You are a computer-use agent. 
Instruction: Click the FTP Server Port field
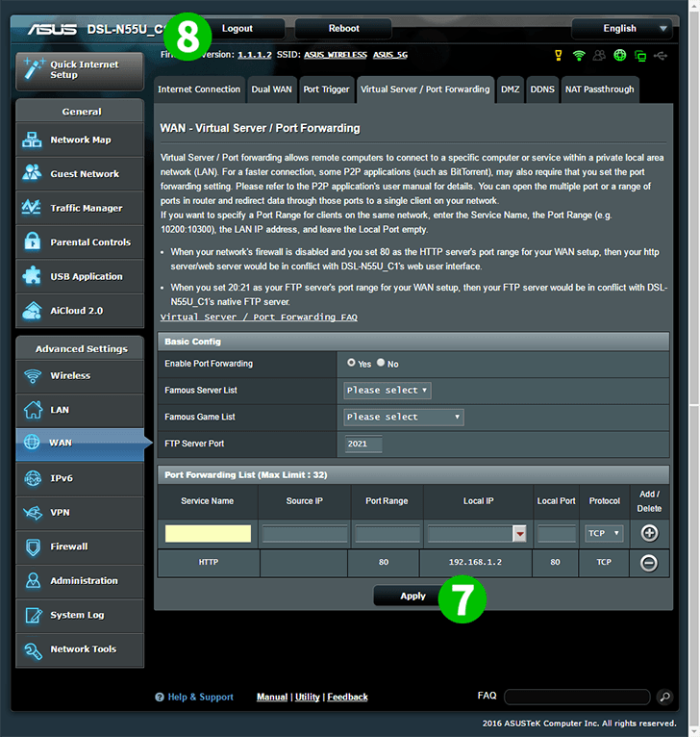point(363,444)
